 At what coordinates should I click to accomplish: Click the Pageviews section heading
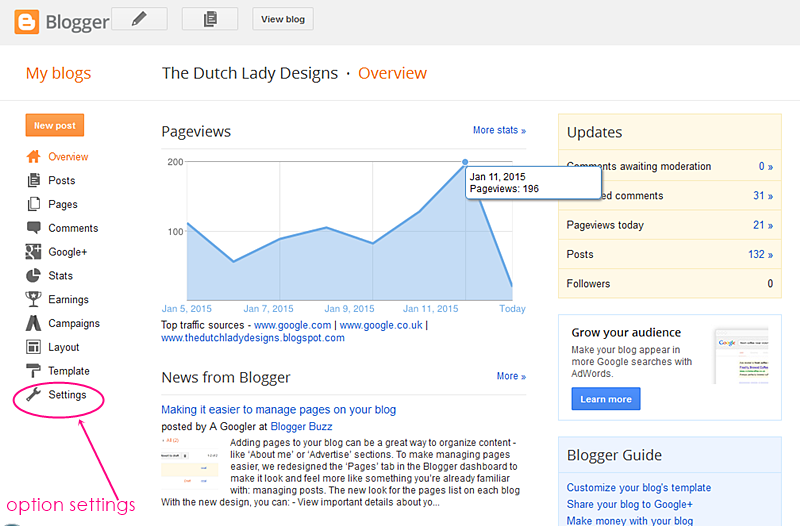click(x=196, y=132)
